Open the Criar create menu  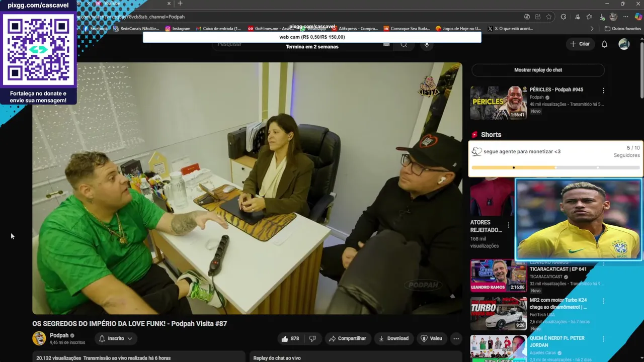tap(580, 44)
